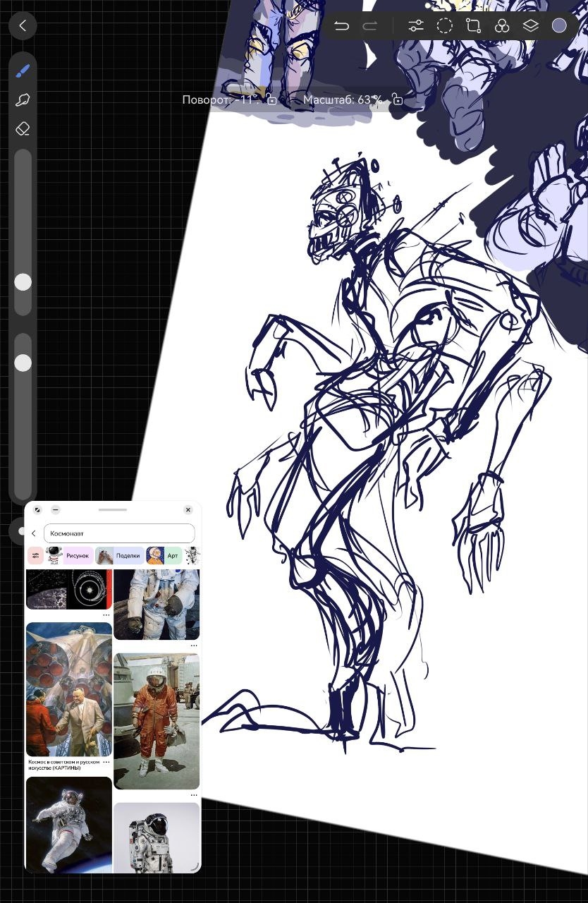Open the transform crop tool
Image resolution: width=588 pixels, height=903 pixels.
(x=473, y=26)
